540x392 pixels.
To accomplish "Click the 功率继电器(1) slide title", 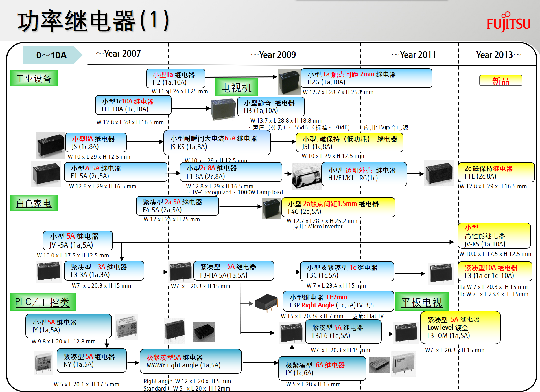I will (x=93, y=21).
